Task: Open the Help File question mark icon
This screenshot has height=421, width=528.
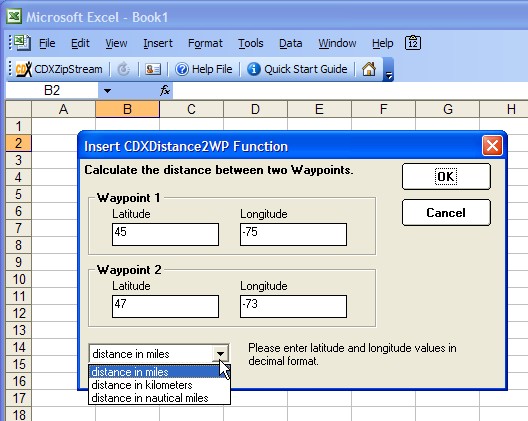Action: click(182, 69)
